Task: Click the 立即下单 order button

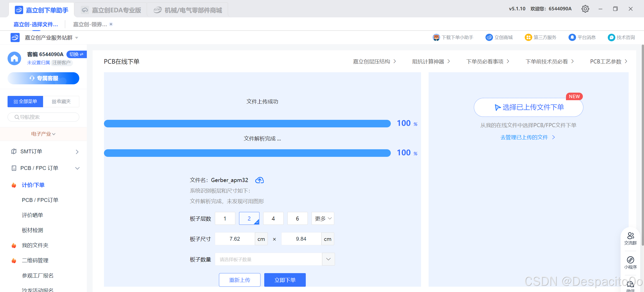Action: click(x=285, y=280)
